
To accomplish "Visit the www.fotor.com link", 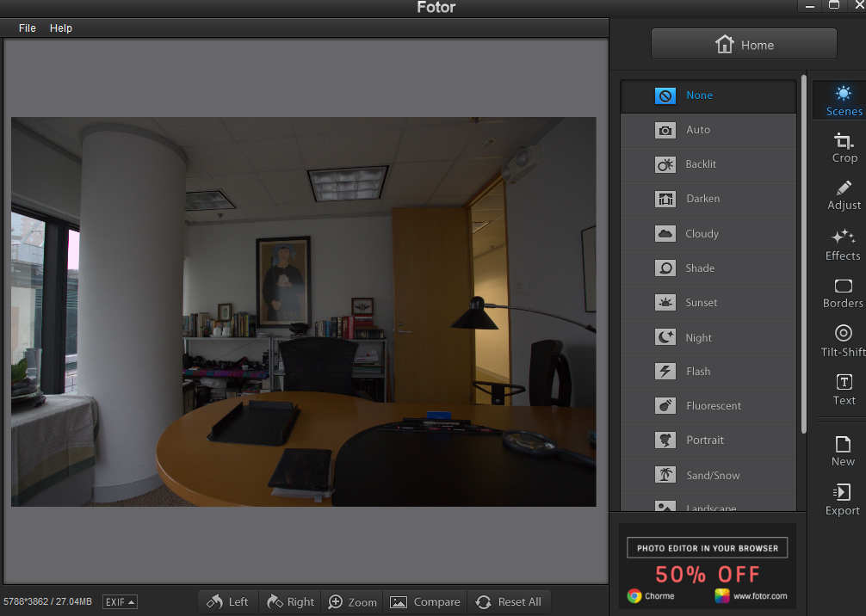I will coord(760,596).
